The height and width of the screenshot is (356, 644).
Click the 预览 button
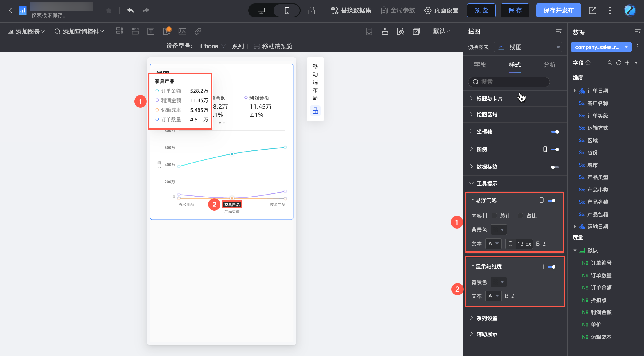[x=481, y=10]
